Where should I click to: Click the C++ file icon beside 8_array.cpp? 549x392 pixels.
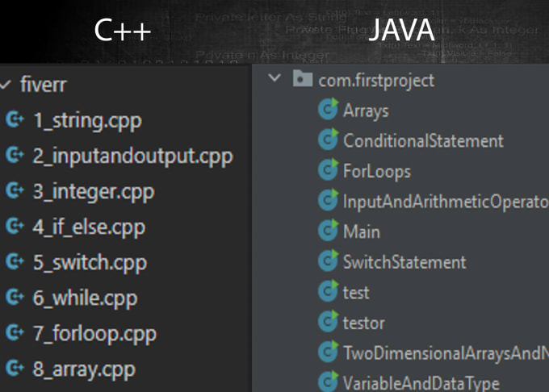pos(15,368)
